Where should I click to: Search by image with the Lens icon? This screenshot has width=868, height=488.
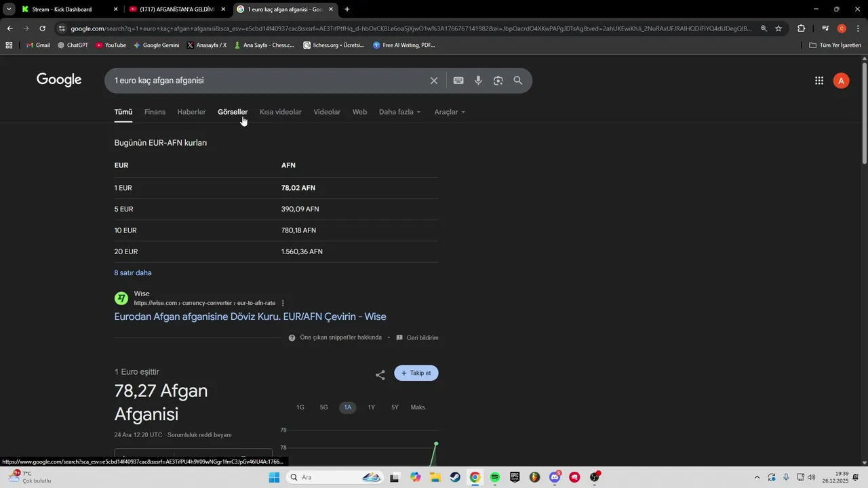pos(498,81)
